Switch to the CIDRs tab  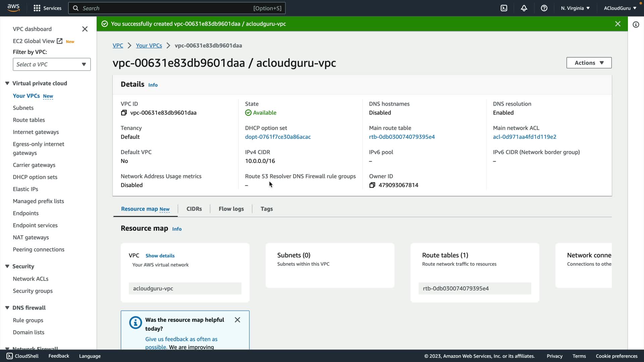point(194,209)
